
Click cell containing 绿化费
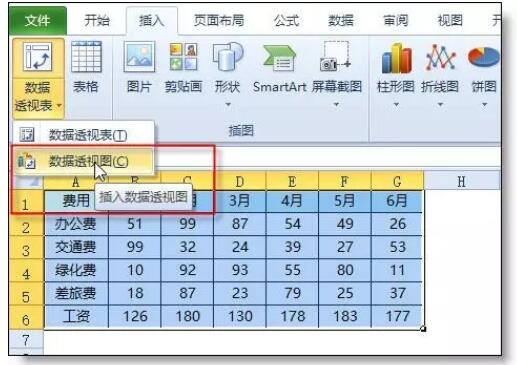tap(76, 270)
